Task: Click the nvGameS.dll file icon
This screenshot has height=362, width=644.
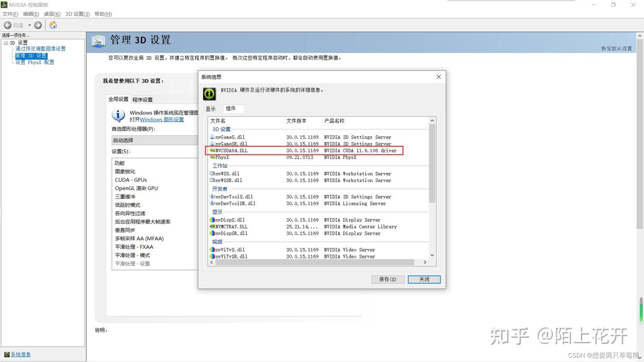Action: coord(212,137)
